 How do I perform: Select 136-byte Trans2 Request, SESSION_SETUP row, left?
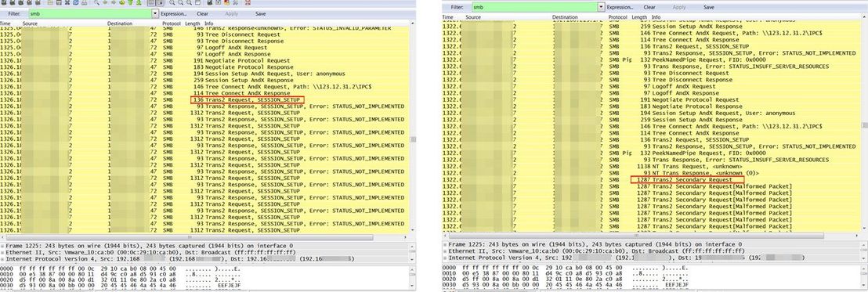(204, 99)
